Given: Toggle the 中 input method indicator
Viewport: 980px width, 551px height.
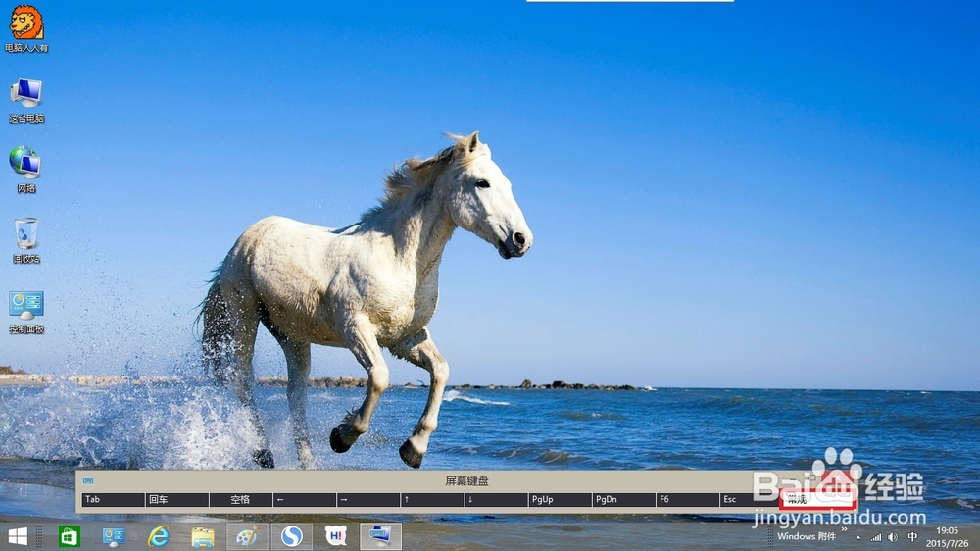Looking at the screenshot, I should pos(912,537).
